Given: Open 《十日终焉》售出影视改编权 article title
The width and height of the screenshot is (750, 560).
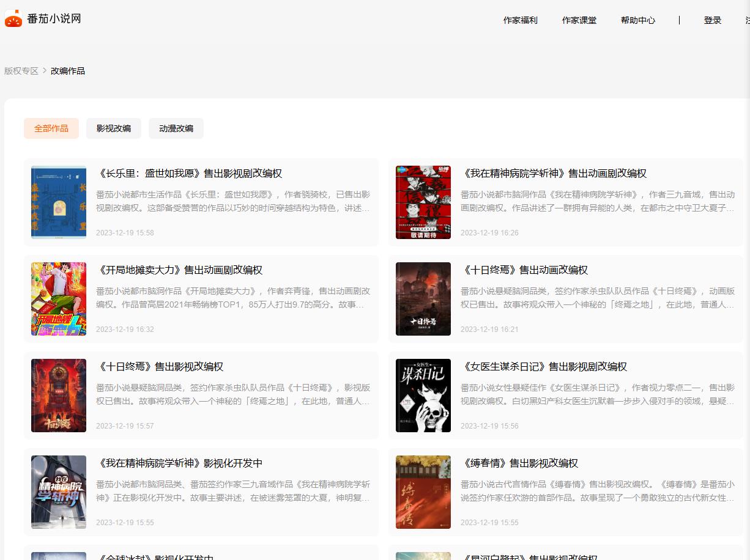Looking at the screenshot, I should (x=161, y=367).
